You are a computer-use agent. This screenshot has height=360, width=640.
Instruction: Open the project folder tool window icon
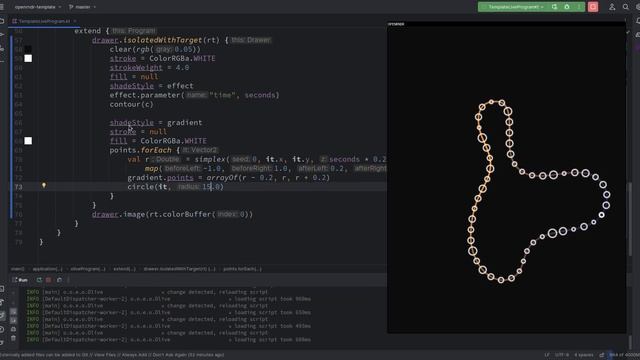tap(2, 21)
